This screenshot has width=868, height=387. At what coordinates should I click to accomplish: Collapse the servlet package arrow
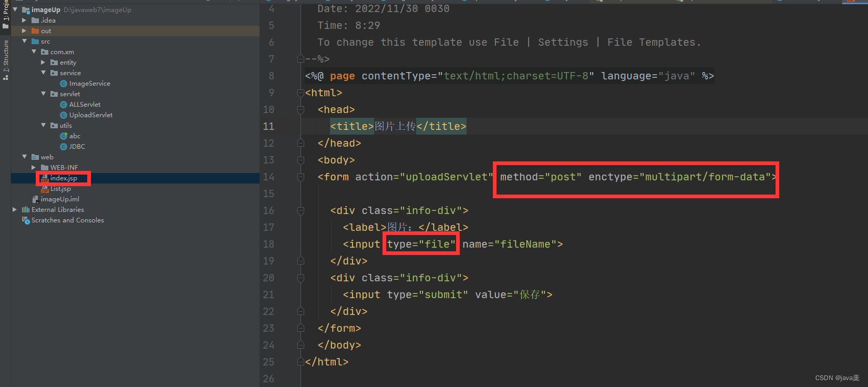(43, 94)
